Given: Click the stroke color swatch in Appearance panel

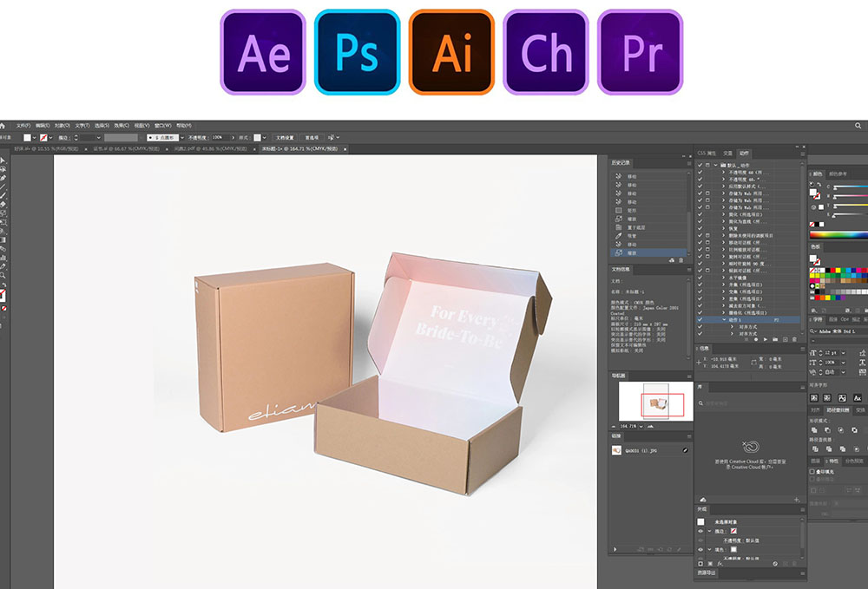Looking at the screenshot, I should click(x=733, y=531).
